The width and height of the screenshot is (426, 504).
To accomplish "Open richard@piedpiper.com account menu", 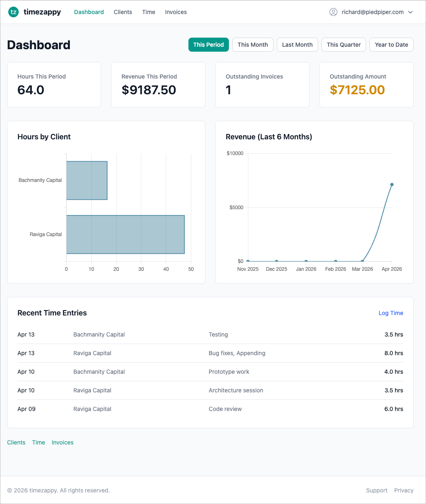I will click(371, 12).
